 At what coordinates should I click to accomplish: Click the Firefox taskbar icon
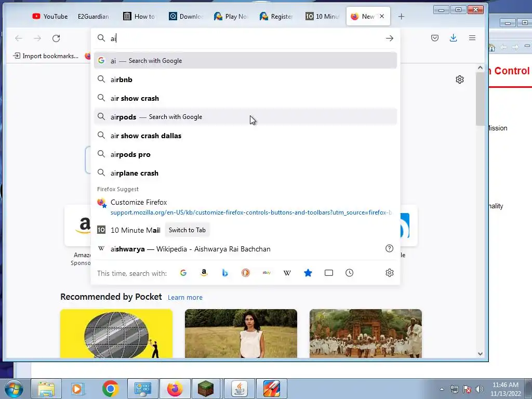[175, 389]
